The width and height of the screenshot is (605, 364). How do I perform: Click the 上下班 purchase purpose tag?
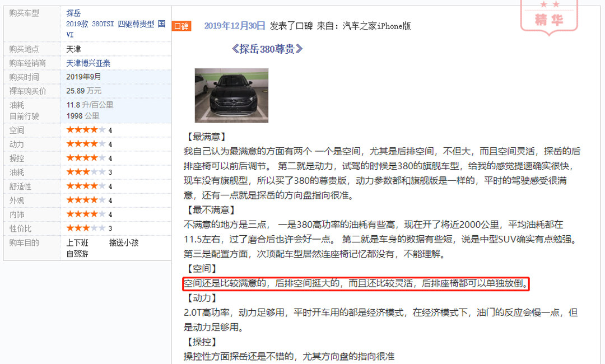click(77, 242)
